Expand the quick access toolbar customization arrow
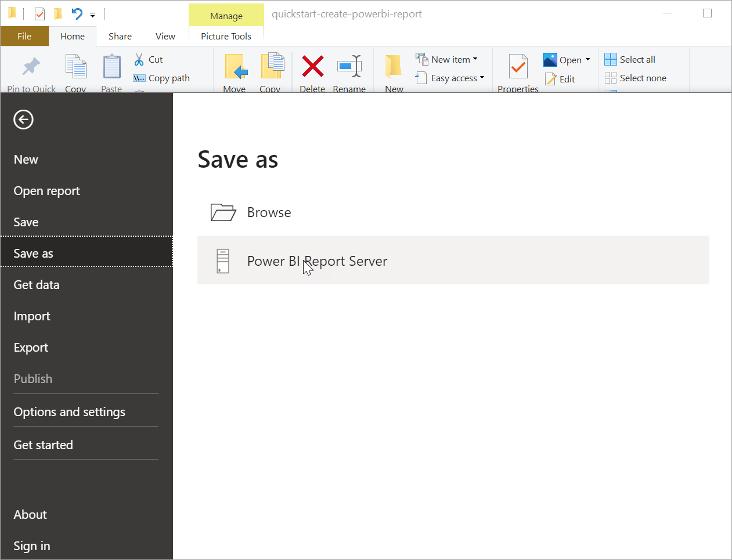This screenshot has width=732, height=560. click(x=92, y=15)
